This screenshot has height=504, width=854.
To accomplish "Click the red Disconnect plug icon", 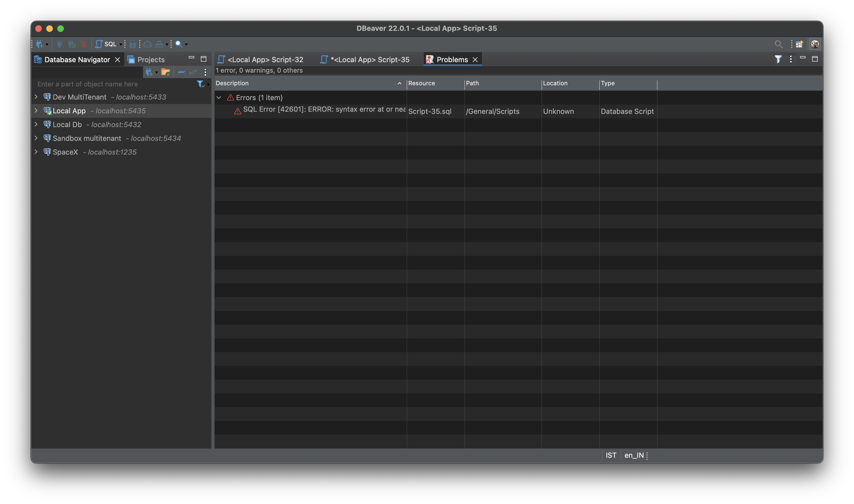I will [x=84, y=44].
